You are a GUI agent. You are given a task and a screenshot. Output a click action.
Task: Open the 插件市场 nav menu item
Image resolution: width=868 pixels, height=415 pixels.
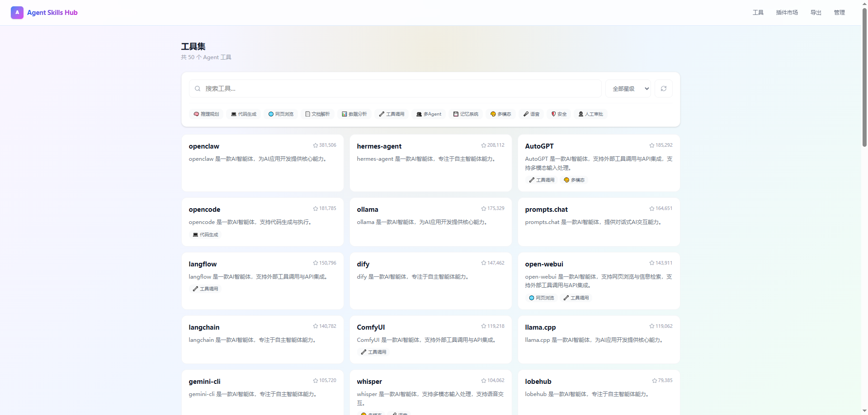click(x=787, y=13)
